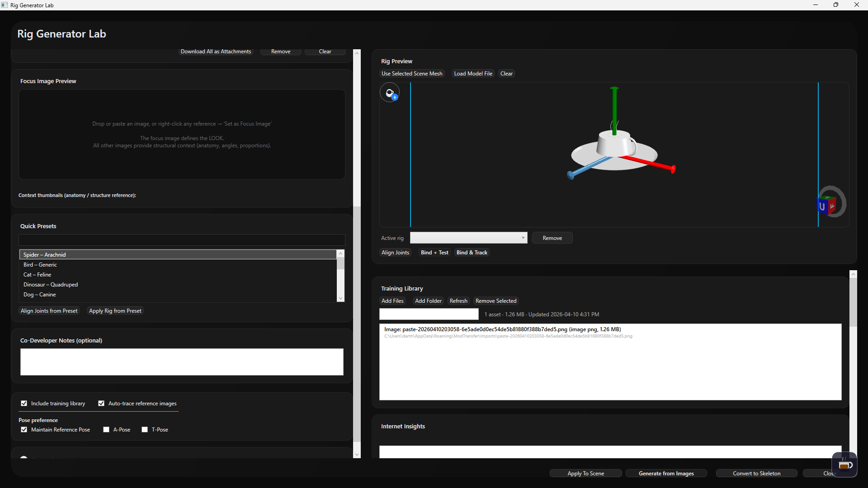Uncheck Maintain Reference Pose
Viewport: 868px width, 488px height.
(x=24, y=429)
